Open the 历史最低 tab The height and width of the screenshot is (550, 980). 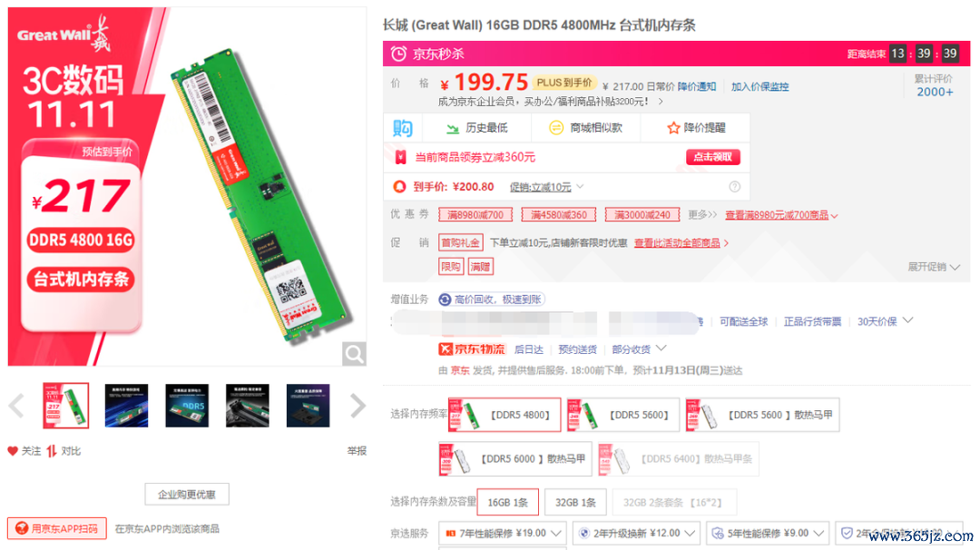477,128
